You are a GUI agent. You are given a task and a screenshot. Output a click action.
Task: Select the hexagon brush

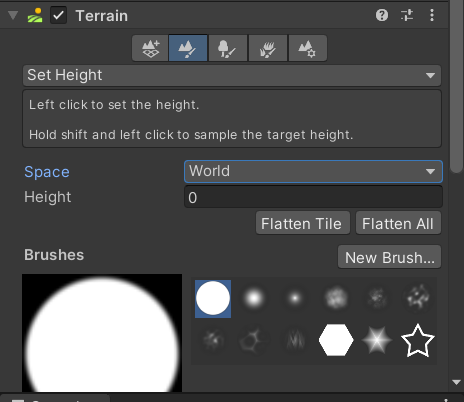(x=336, y=340)
